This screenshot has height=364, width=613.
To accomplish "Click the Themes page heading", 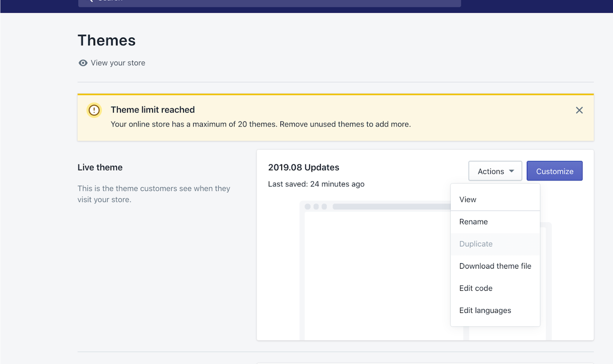I will [107, 40].
